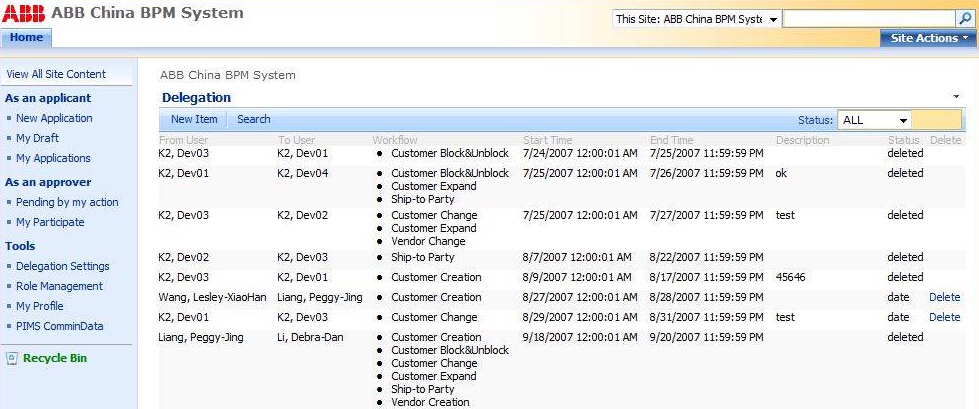979x409 pixels.
Task: Open Pending by my action
Action: [x=67, y=202]
